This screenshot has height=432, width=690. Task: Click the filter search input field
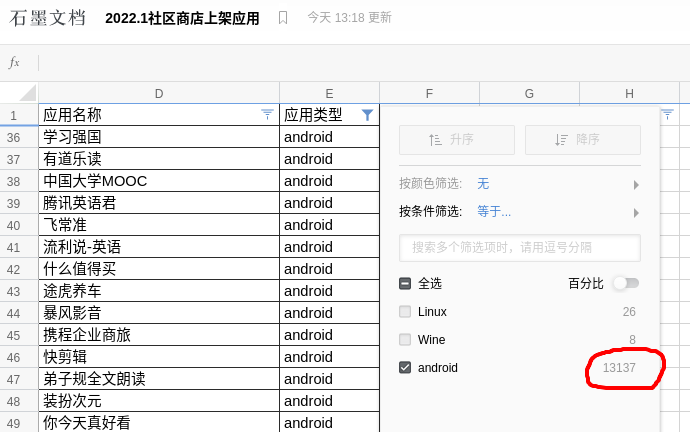point(520,248)
